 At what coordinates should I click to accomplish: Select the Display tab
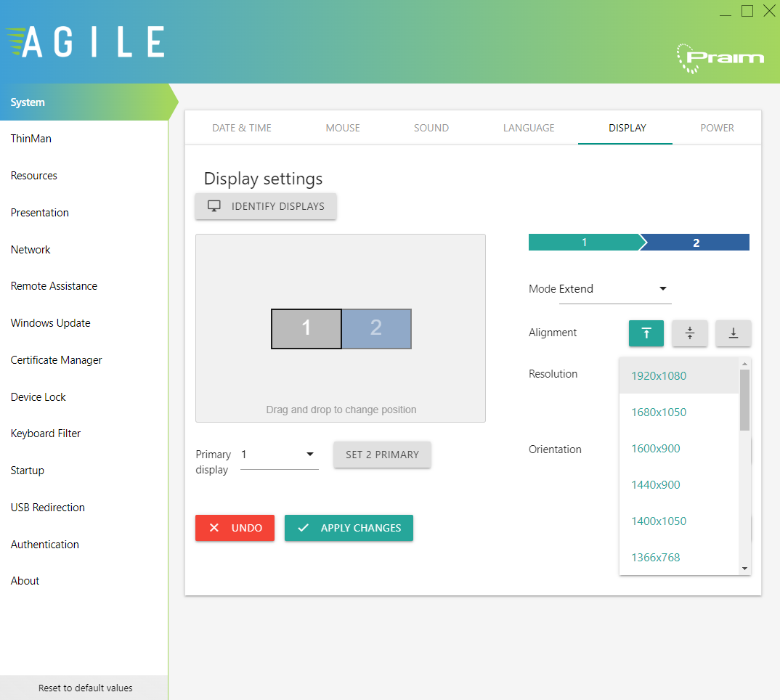pos(627,128)
